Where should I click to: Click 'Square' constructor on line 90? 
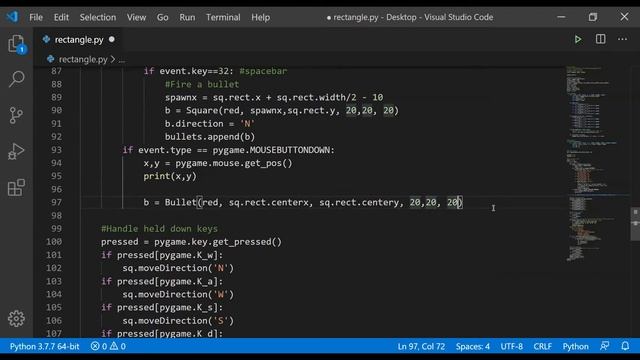tap(202, 111)
